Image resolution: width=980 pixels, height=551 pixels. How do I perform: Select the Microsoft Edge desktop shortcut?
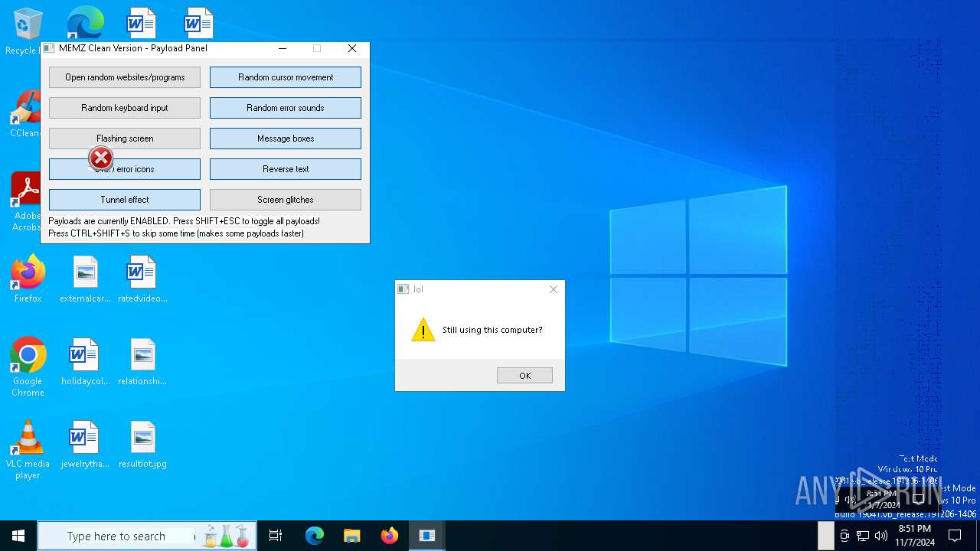pos(85,23)
